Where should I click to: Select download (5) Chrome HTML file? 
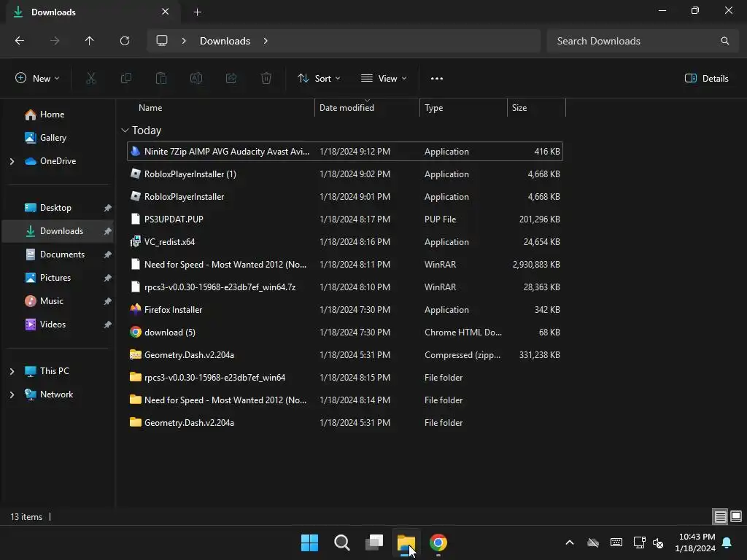click(345, 332)
